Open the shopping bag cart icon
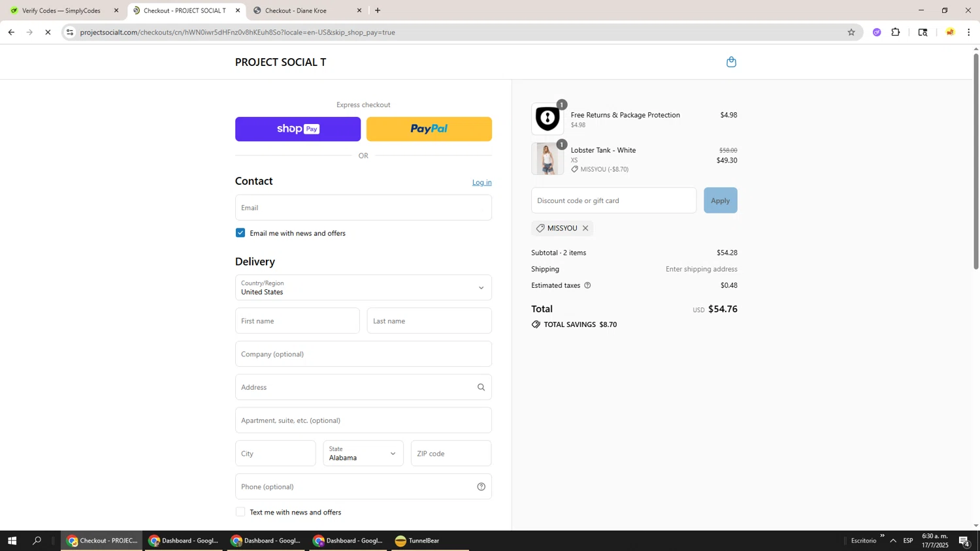 point(731,62)
